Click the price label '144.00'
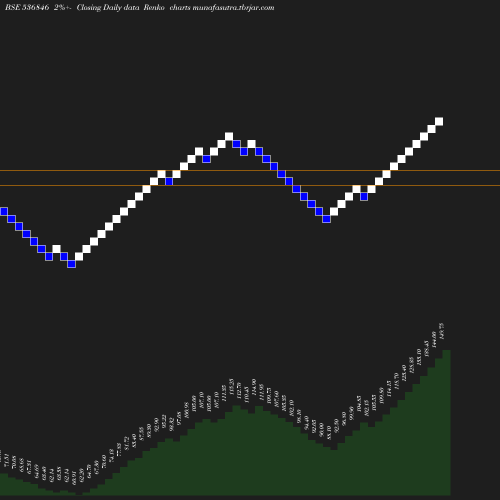The height and width of the screenshot is (500, 500). point(434,340)
